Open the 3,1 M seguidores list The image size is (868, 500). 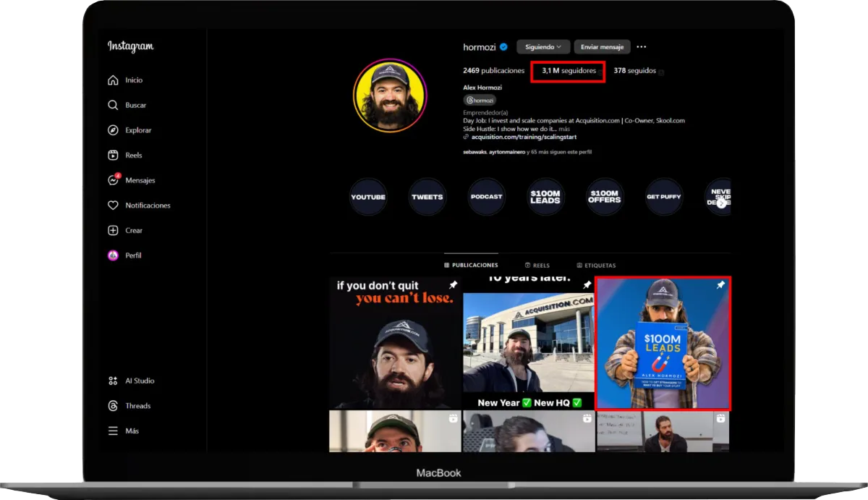click(569, 71)
